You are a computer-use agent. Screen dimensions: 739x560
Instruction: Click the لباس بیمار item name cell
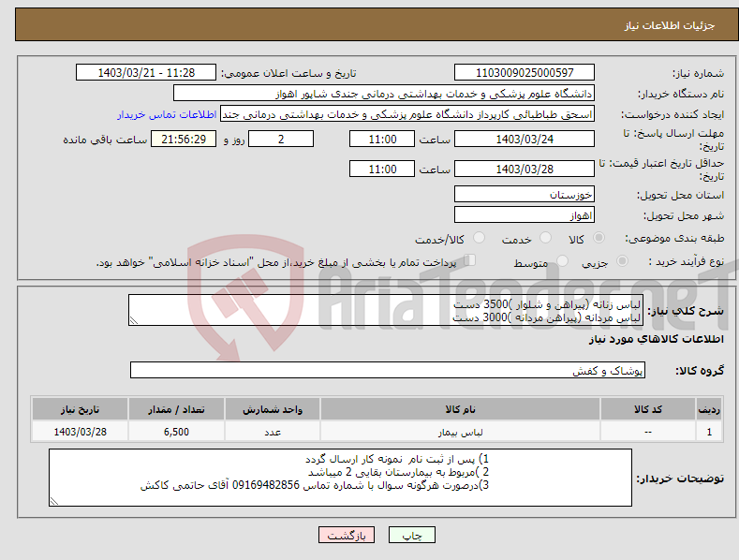pyautogui.click(x=460, y=432)
